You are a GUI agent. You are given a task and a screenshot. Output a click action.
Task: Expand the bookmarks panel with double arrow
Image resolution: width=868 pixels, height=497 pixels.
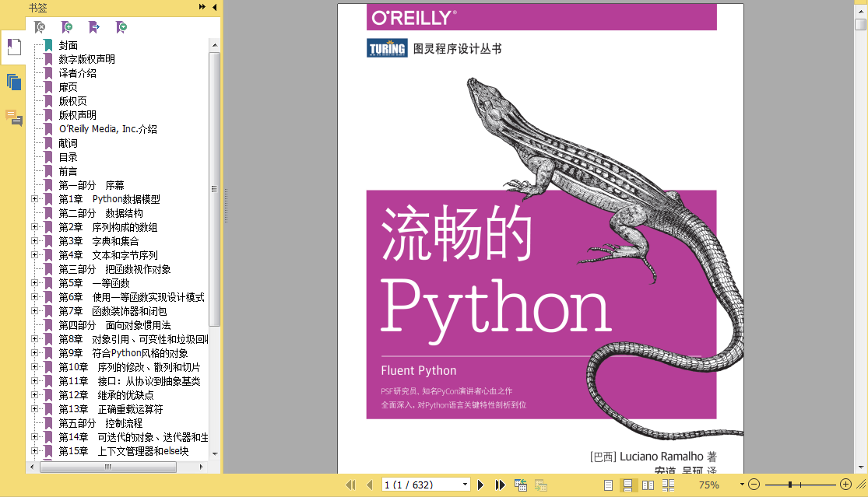point(202,7)
